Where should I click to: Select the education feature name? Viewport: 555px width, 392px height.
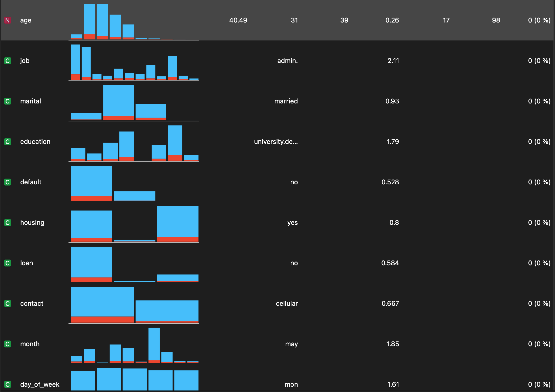(x=35, y=142)
